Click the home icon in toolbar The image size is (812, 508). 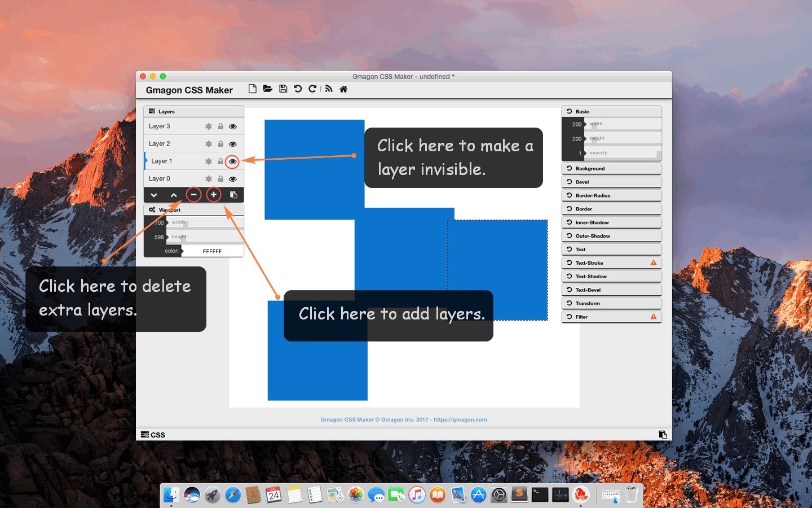[x=343, y=89]
